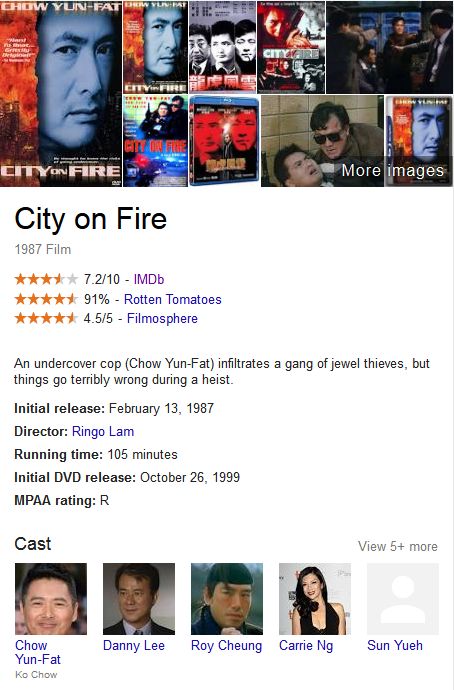This screenshot has height=690, width=454.
Task: Open the Chinese-title black-and-white poster thumbnail
Action: click(223, 47)
